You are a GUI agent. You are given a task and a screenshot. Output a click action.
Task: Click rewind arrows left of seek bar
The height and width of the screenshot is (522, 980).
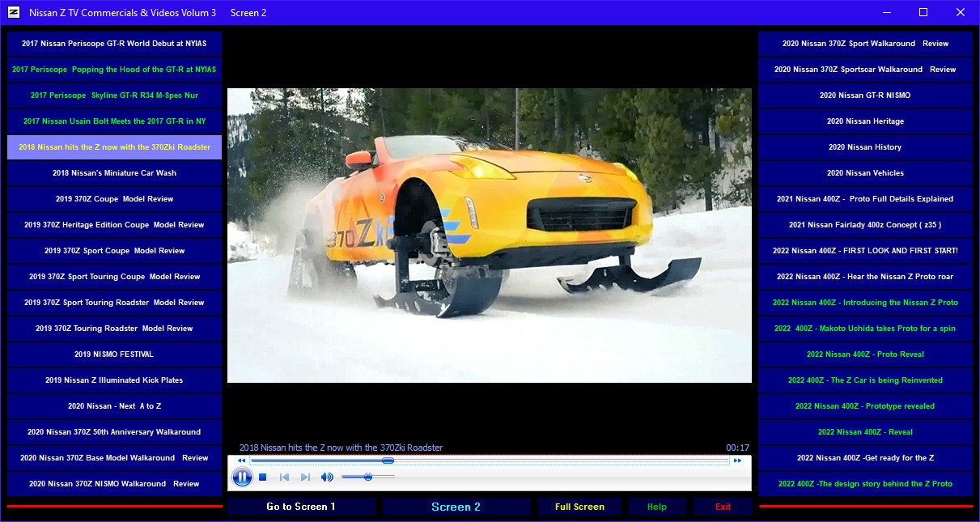tap(241, 460)
